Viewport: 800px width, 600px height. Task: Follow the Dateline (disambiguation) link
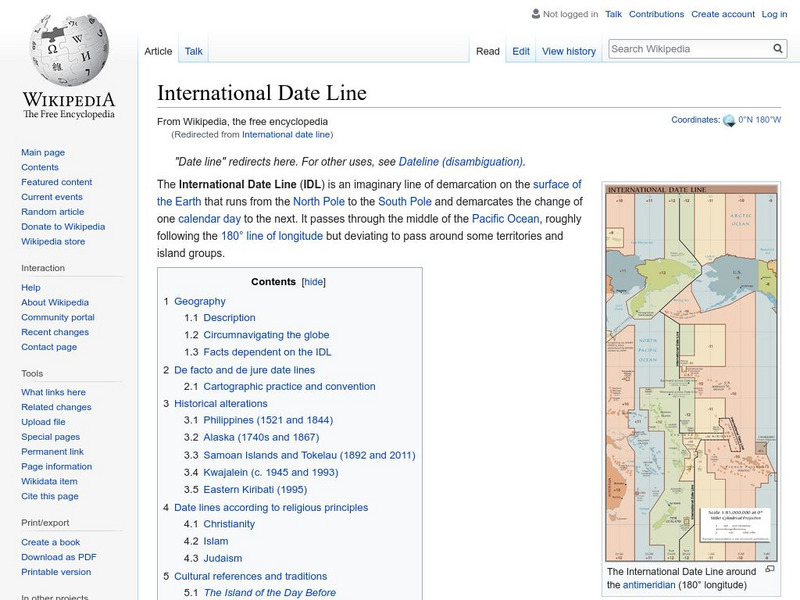pos(460,161)
